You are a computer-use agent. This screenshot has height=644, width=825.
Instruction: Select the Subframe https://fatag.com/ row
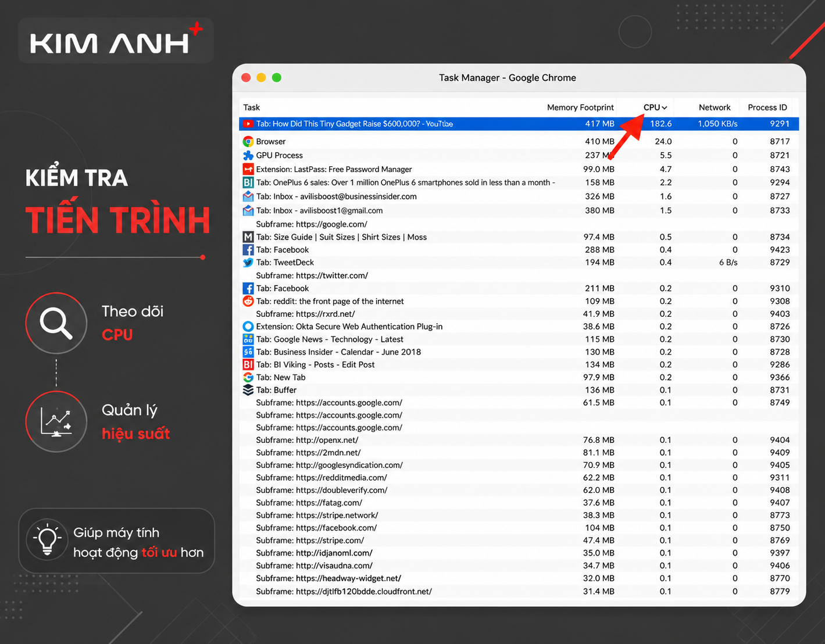click(519, 503)
